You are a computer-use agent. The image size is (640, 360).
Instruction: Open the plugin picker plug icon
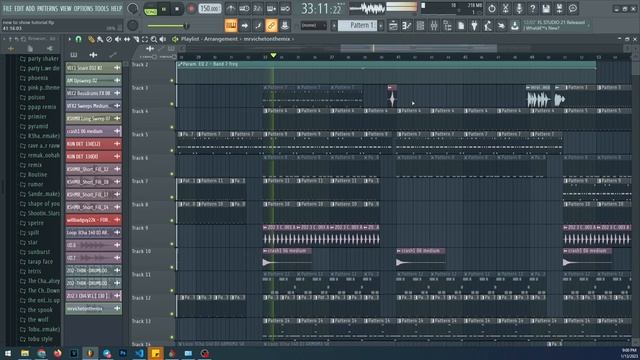click(474, 26)
